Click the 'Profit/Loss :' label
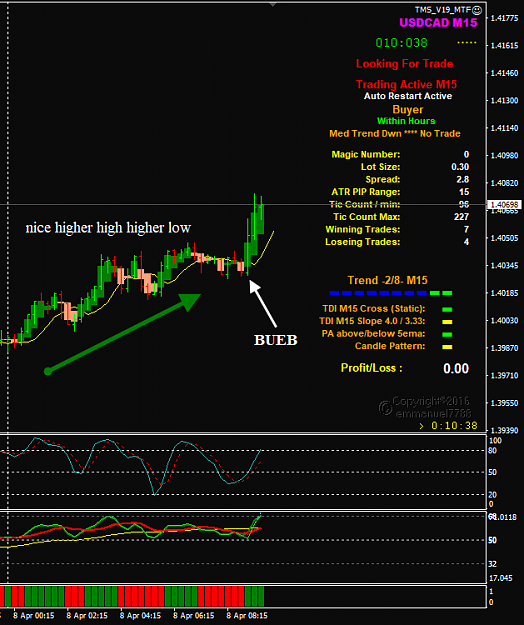The height and width of the screenshot is (625, 524). coord(371,368)
